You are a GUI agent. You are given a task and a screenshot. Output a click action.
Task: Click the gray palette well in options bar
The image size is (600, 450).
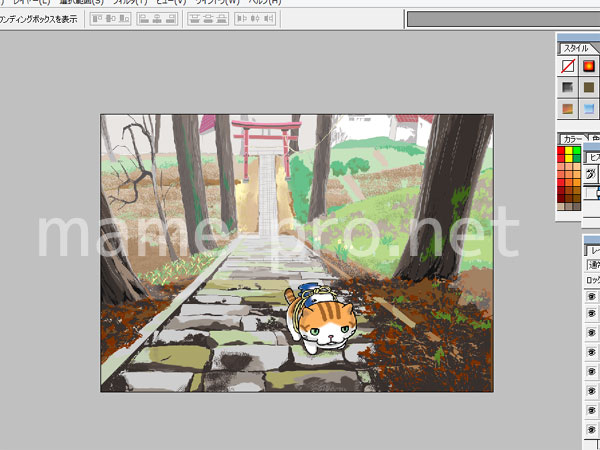[x=503, y=19]
